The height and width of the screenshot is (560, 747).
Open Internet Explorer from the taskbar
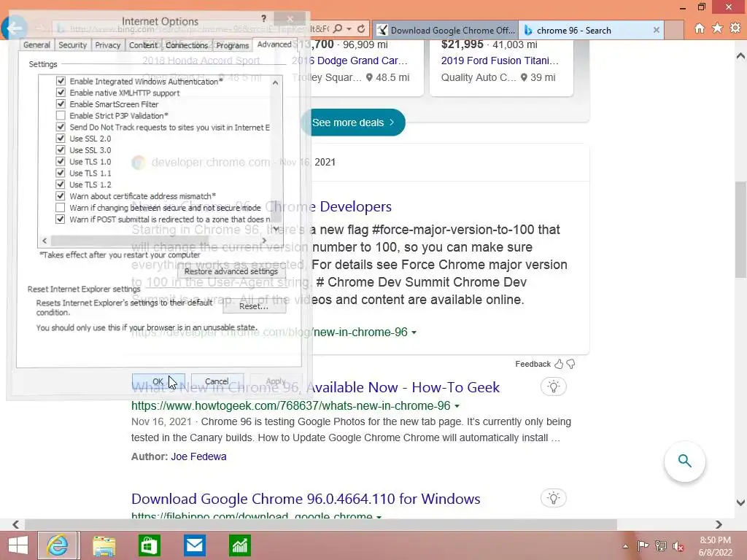pyautogui.click(x=57, y=545)
